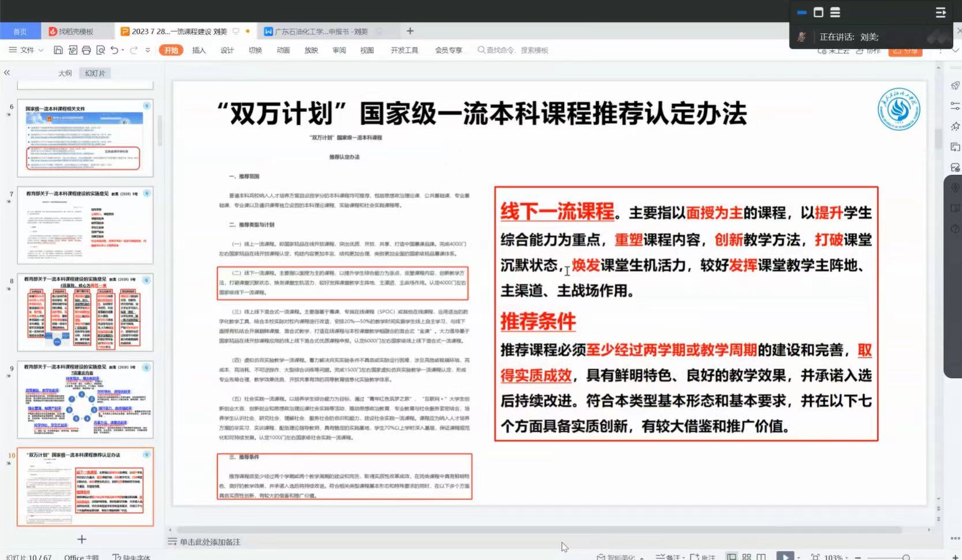962x560 pixels.
Task: Click the 查找命令 search field
Action: point(513,50)
